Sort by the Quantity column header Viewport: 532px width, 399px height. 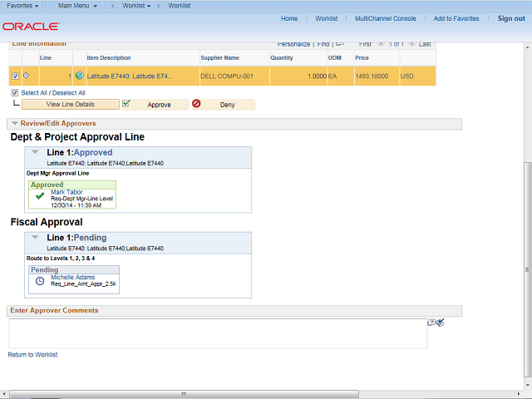click(x=282, y=57)
